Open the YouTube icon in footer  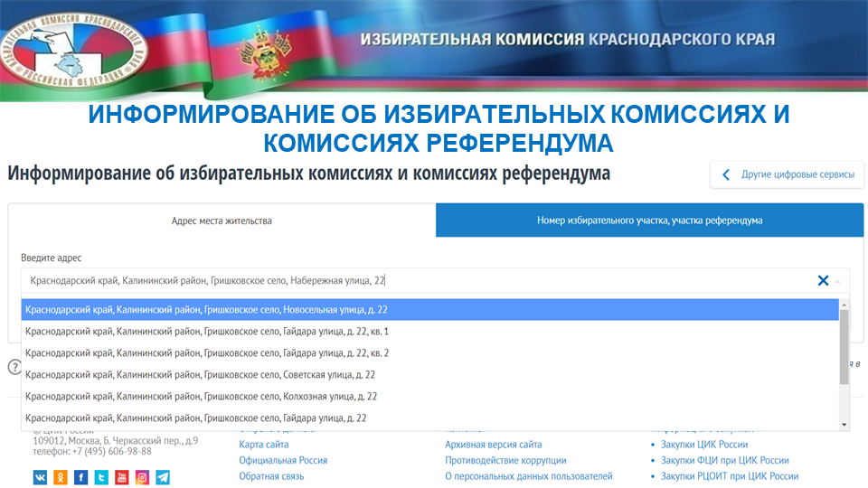pyautogui.click(x=122, y=477)
